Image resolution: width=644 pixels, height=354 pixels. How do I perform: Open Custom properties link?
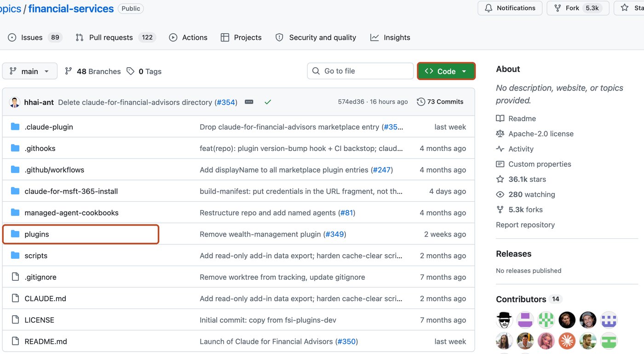(534, 164)
